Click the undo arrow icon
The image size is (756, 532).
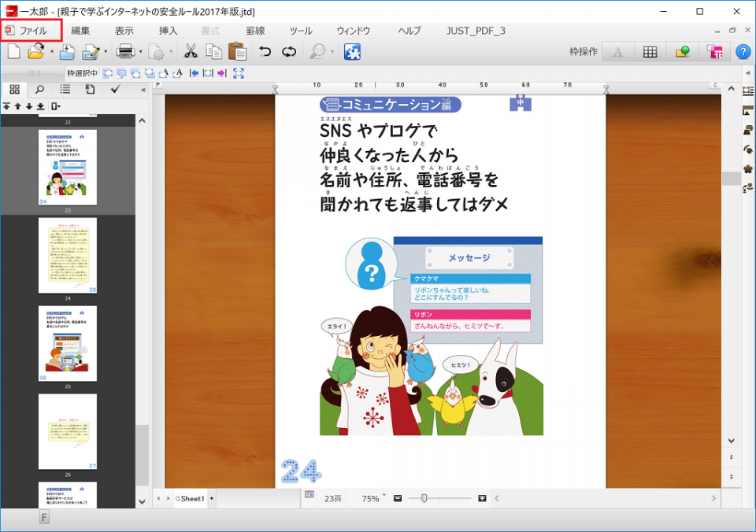coord(265,51)
